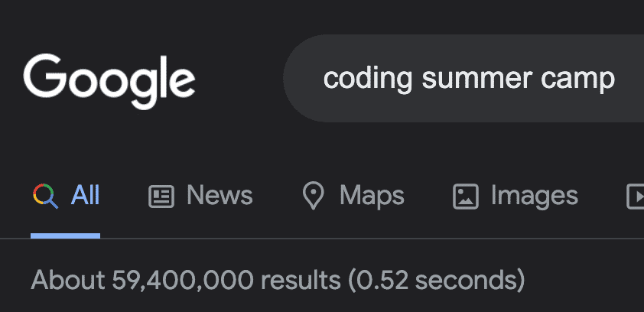Click the Google logo to go home
The image size is (644, 312).
point(109,81)
